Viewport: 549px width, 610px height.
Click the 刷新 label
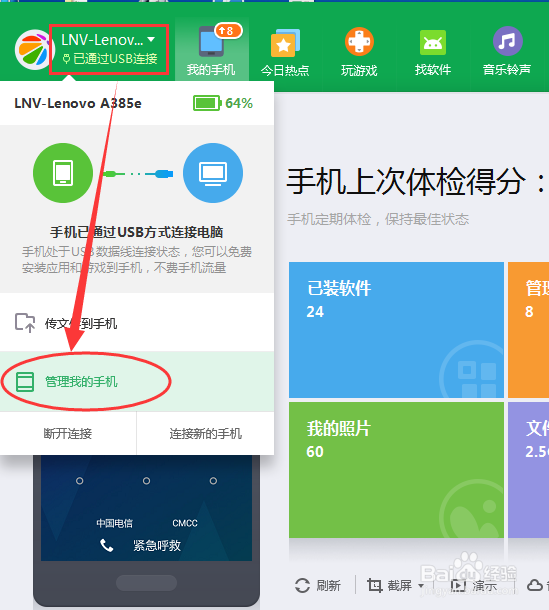coord(328,585)
